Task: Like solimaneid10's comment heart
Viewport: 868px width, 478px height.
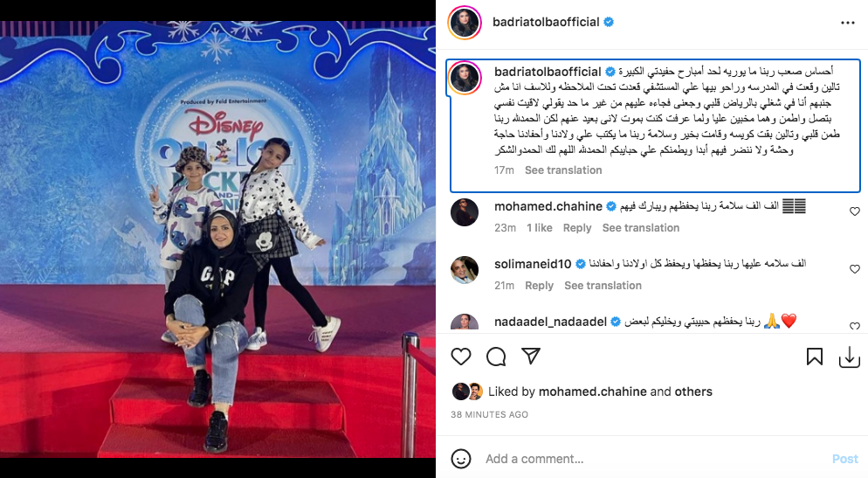Action: tap(855, 269)
